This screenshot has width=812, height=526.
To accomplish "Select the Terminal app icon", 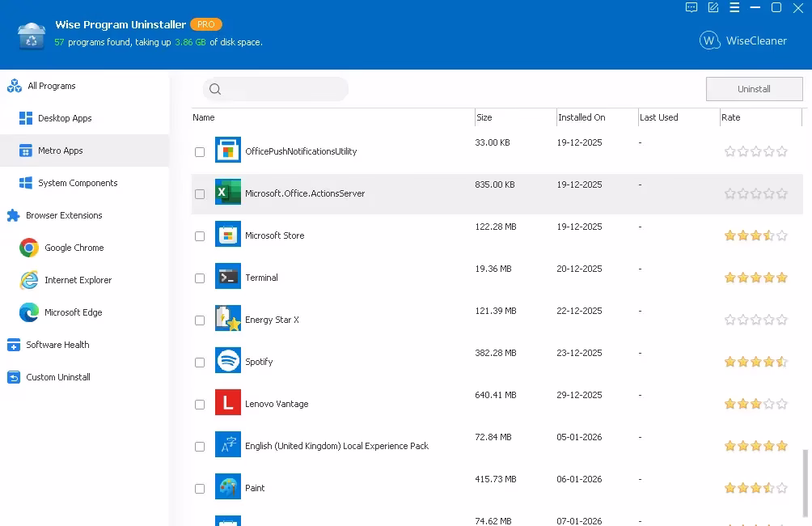I will pos(228,277).
